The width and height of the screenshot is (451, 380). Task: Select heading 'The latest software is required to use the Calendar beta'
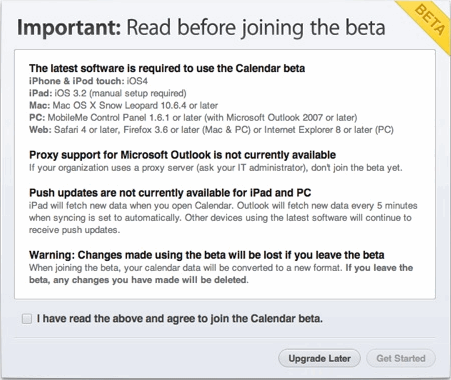[167, 68]
